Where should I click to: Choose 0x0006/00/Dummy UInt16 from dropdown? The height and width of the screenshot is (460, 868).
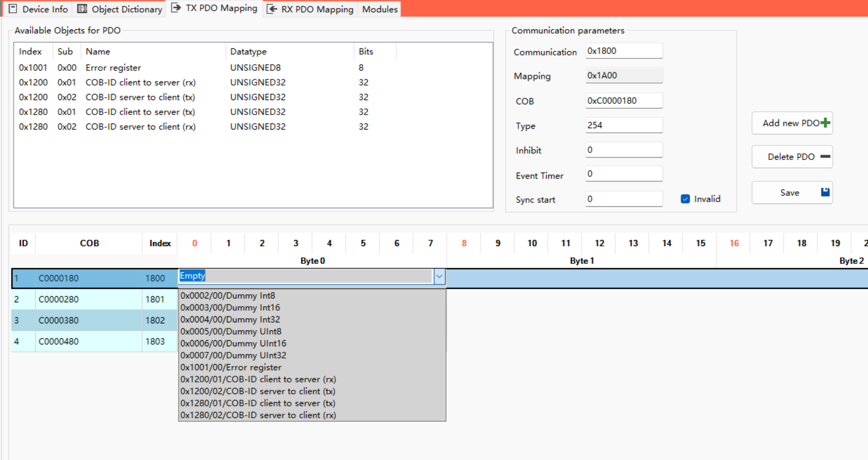[312, 343]
